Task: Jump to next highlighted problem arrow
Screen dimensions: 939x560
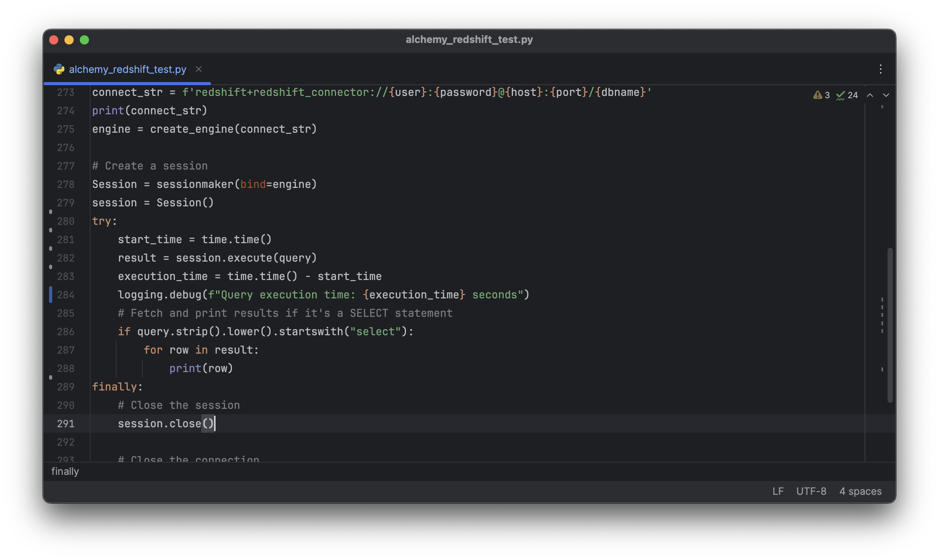Action: (x=886, y=95)
